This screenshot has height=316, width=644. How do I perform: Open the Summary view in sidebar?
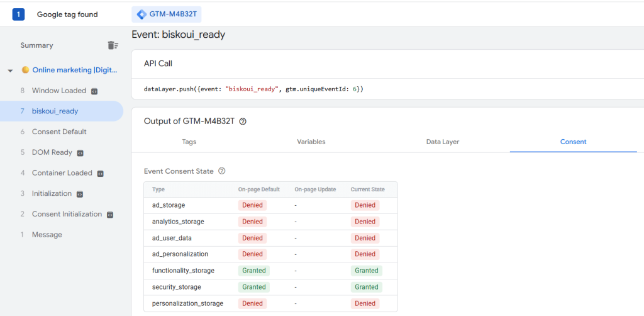[x=36, y=45]
